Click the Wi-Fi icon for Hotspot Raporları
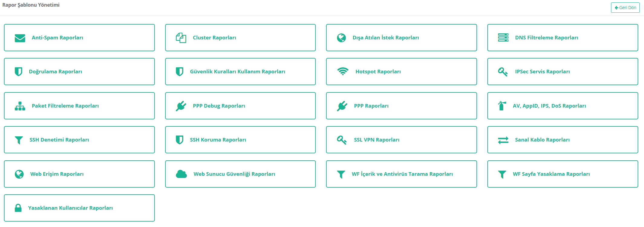 (343, 72)
